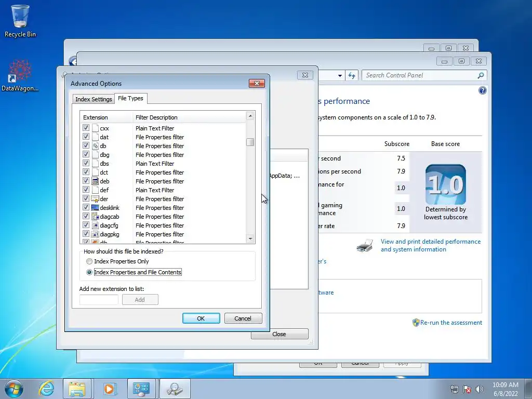Click the file list scrollbar thumb

point(250,142)
